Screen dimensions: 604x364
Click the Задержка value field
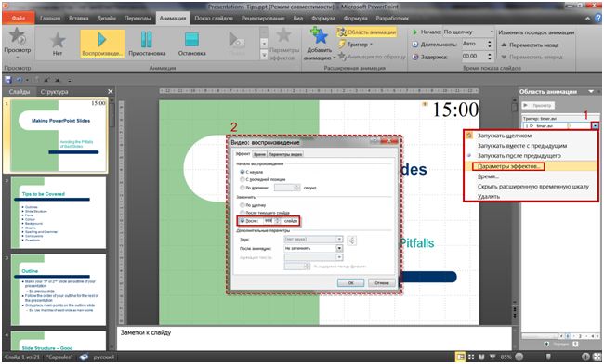(474, 57)
